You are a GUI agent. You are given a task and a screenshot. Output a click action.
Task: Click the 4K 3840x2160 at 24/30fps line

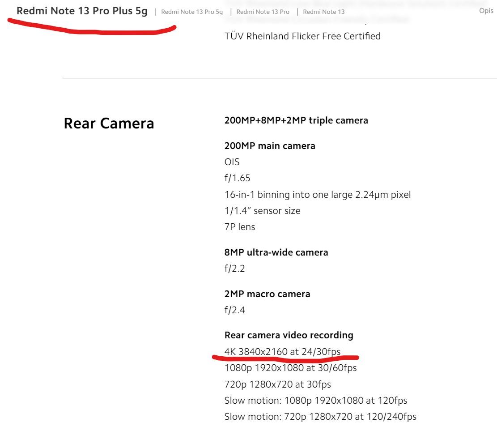point(282,352)
